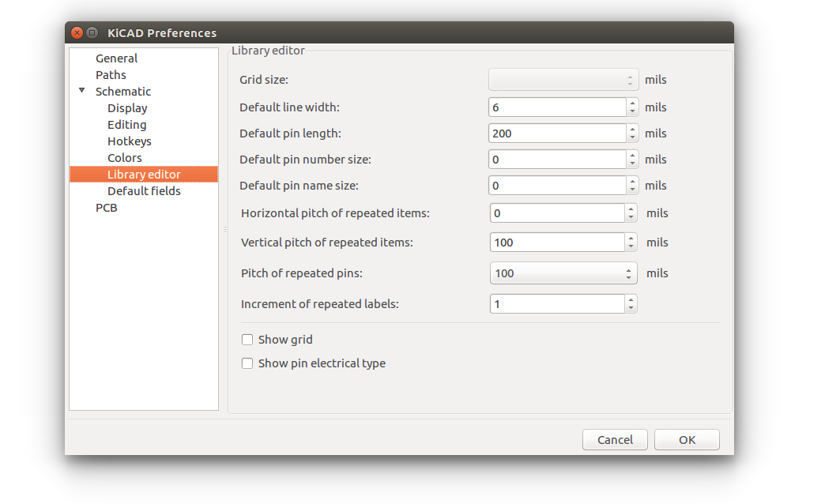Select the Hotkeys preferences entry
The width and height of the screenshot is (840, 504).
tap(129, 141)
